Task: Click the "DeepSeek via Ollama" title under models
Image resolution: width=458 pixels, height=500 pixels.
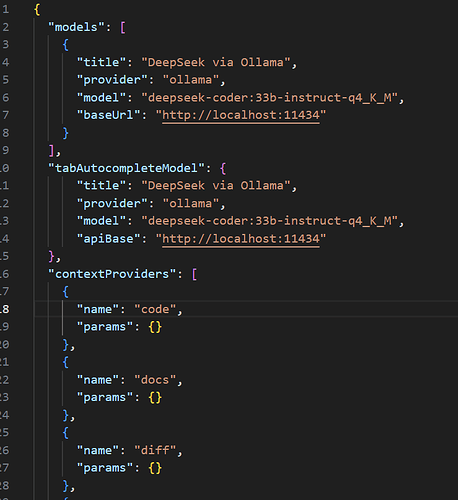Action: pyautogui.click(x=216, y=63)
